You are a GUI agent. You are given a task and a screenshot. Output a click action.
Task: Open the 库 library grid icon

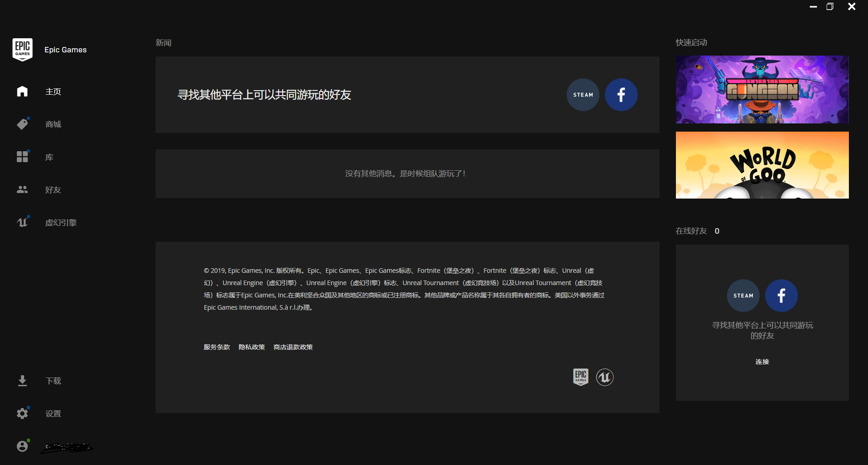(x=22, y=157)
